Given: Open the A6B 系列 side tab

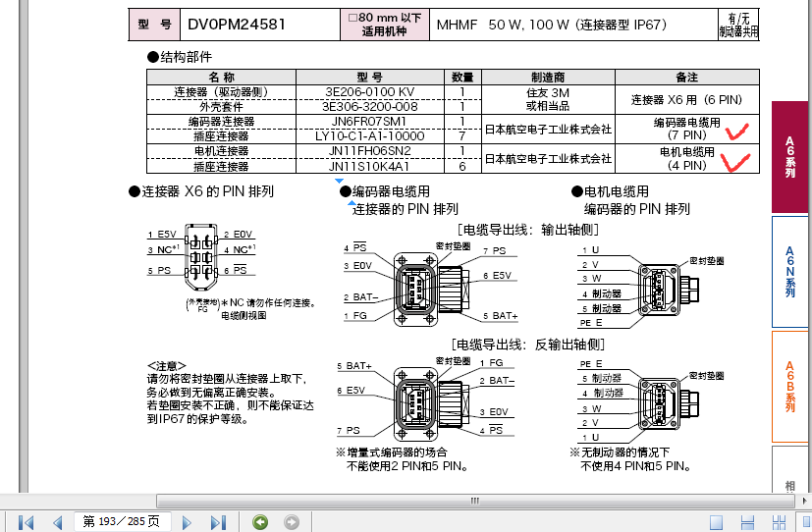Looking at the screenshot, I should coord(790,387).
